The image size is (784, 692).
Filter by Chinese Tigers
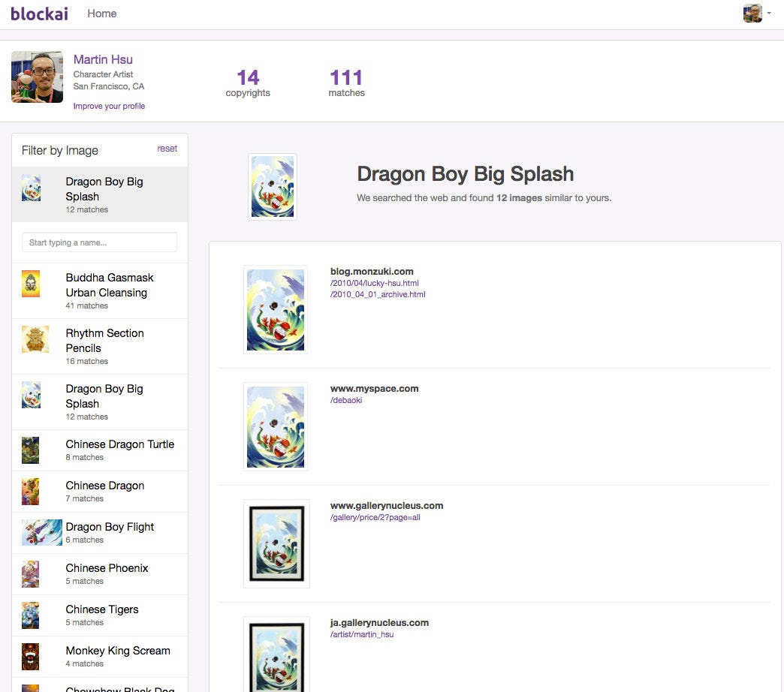pyautogui.click(x=100, y=615)
